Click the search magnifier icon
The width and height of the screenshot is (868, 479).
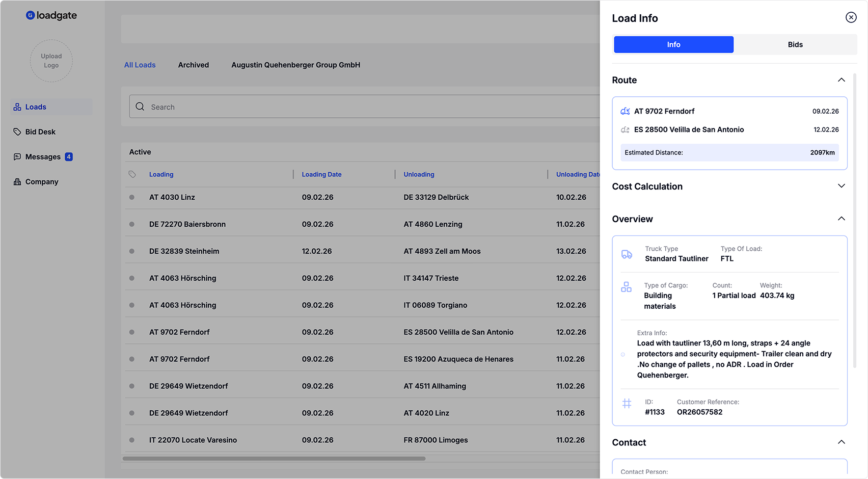tap(140, 107)
